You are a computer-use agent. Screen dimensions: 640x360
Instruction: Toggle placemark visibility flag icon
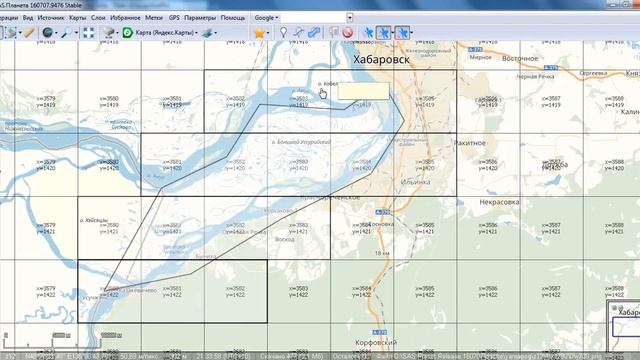tap(334, 33)
